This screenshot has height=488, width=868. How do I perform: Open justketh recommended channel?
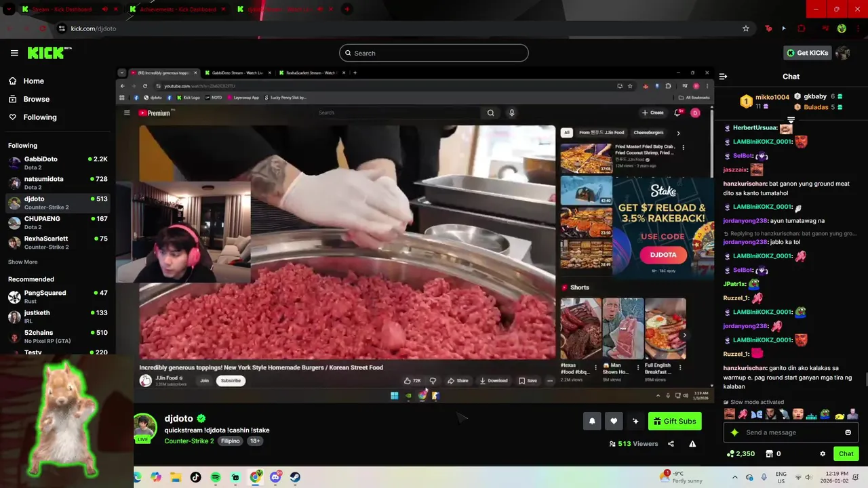(x=57, y=317)
